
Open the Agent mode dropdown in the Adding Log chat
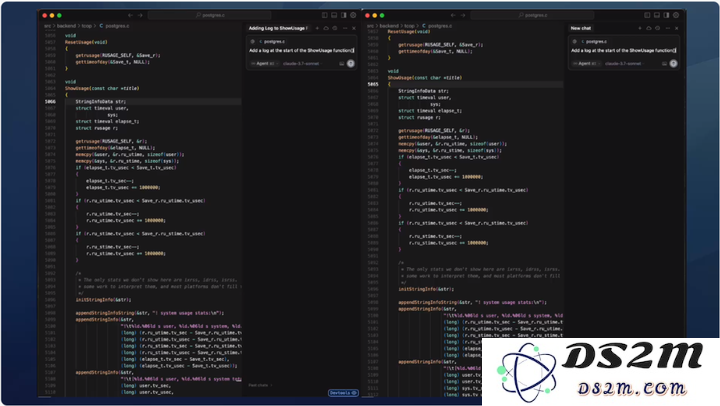click(x=264, y=63)
